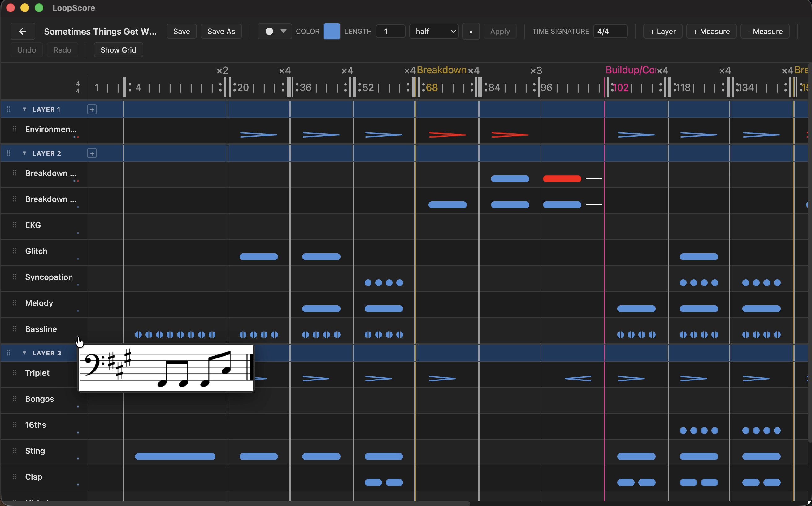Click the - Measure button
The height and width of the screenshot is (506, 812).
click(765, 32)
